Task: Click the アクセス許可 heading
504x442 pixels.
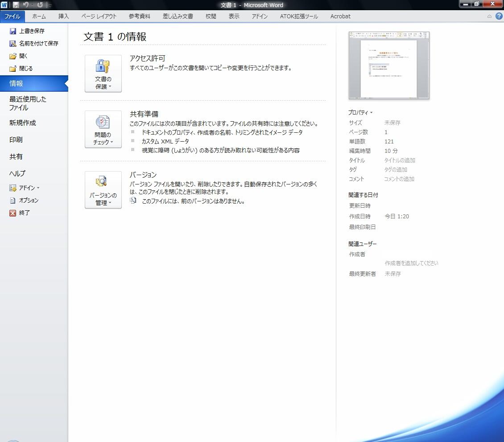Action: point(147,58)
